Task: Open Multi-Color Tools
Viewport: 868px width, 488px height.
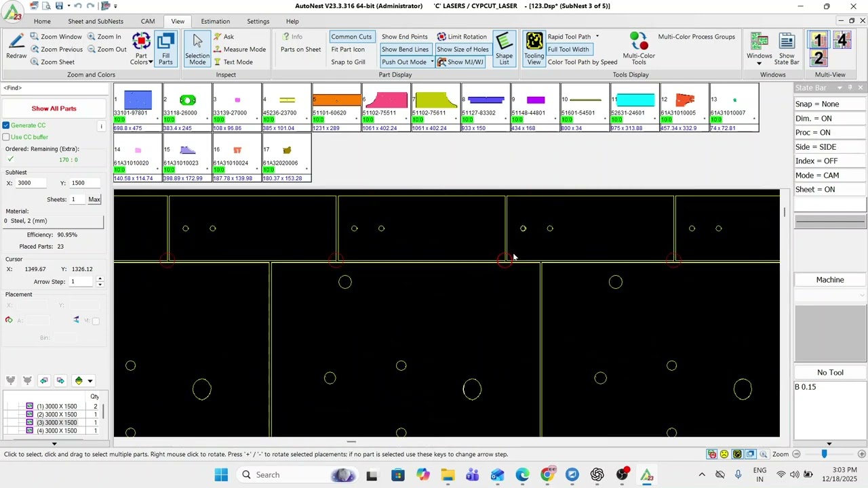Action: point(639,49)
